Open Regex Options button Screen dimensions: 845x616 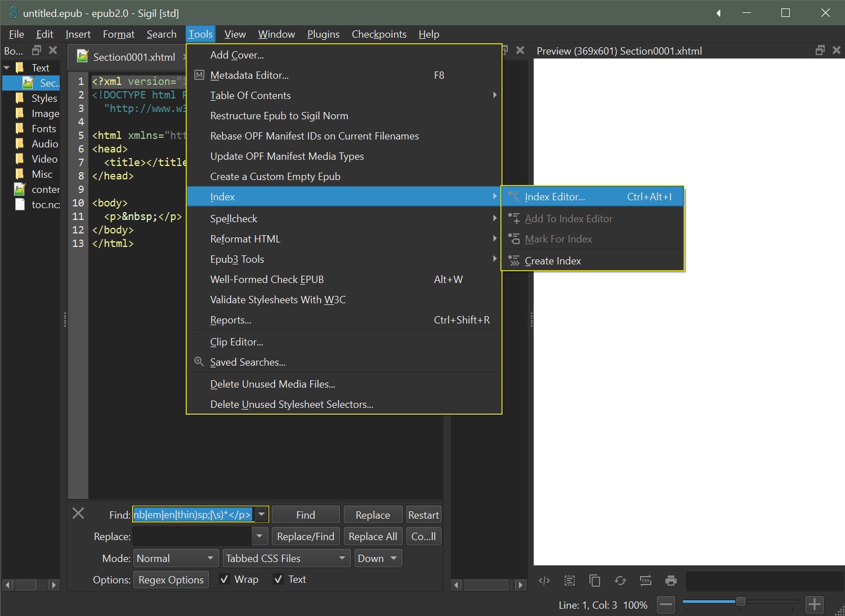[x=171, y=580]
